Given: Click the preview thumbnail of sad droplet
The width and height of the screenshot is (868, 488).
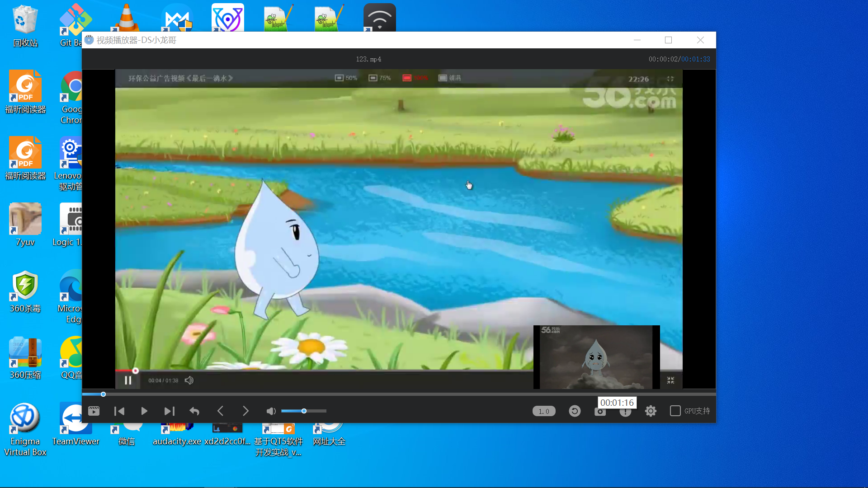Looking at the screenshot, I should (x=596, y=357).
